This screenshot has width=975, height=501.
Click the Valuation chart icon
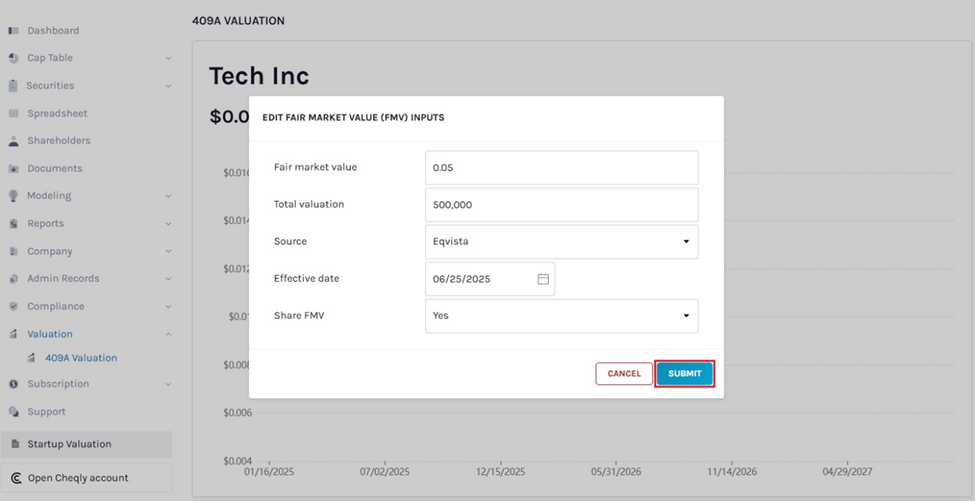tap(14, 334)
